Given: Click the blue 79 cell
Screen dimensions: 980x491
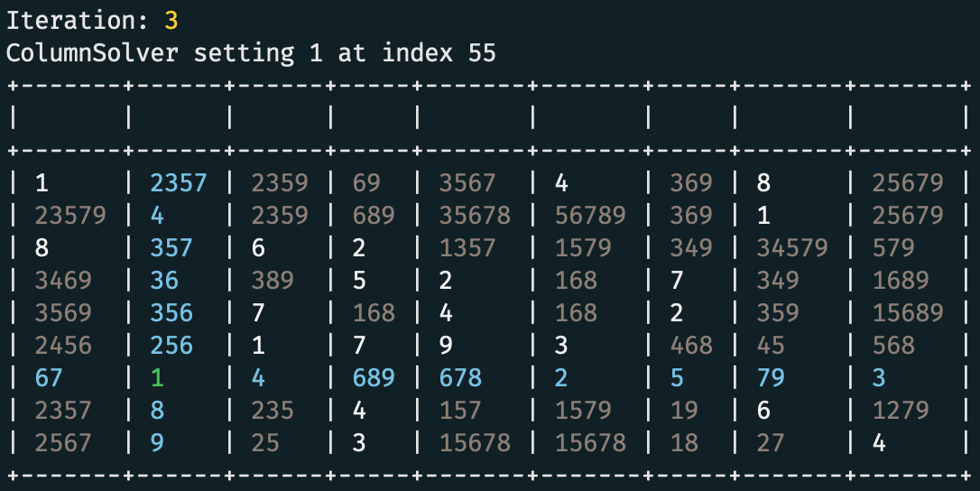Looking at the screenshot, I should pos(771,378).
